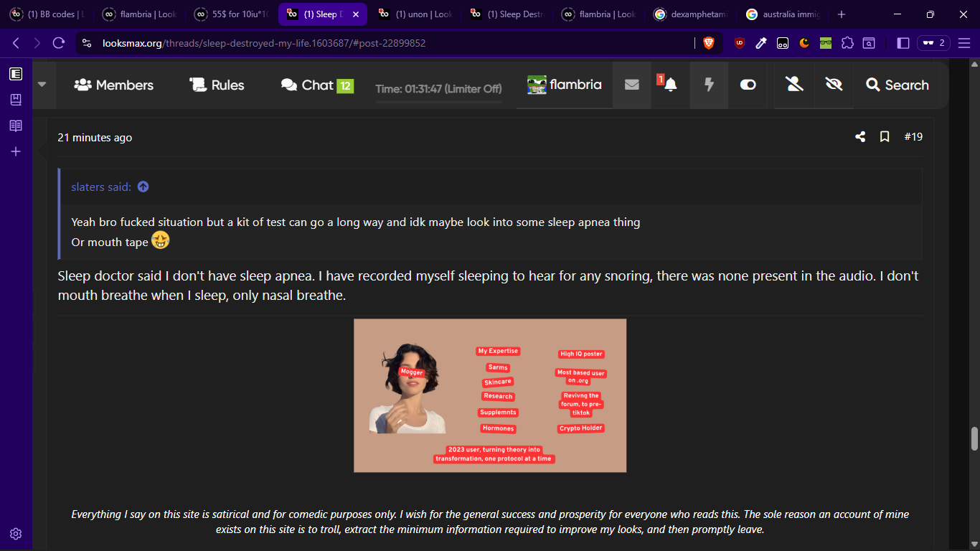980x551 pixels.
Task: Switch to the first flambria | Look tab
Action: point(139,14)
